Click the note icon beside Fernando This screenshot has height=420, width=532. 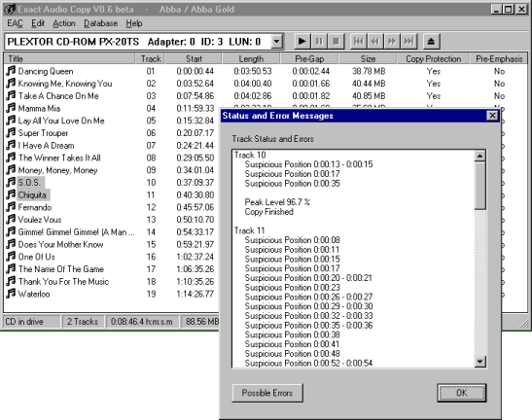pyautogui.click(x=11, y=207)
